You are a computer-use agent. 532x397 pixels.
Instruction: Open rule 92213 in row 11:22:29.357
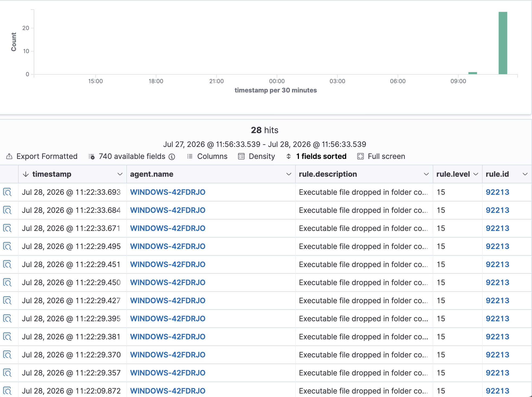point(497,373)
